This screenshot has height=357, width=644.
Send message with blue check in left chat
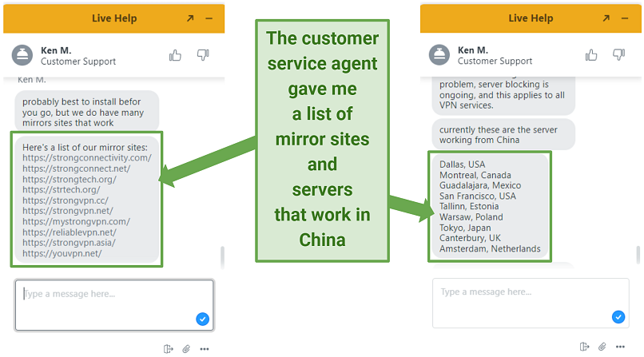[x=202, y=319]
